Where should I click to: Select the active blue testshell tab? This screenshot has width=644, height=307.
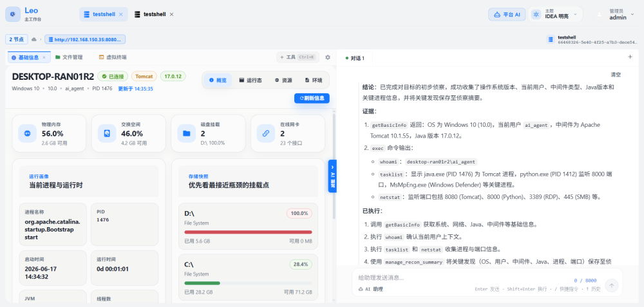point(103,14)
